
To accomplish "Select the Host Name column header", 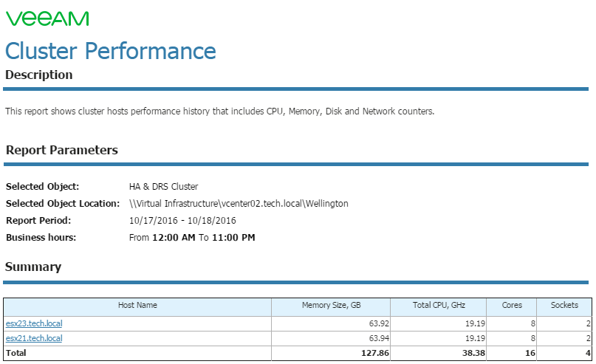I will click(x=137, y=305).
